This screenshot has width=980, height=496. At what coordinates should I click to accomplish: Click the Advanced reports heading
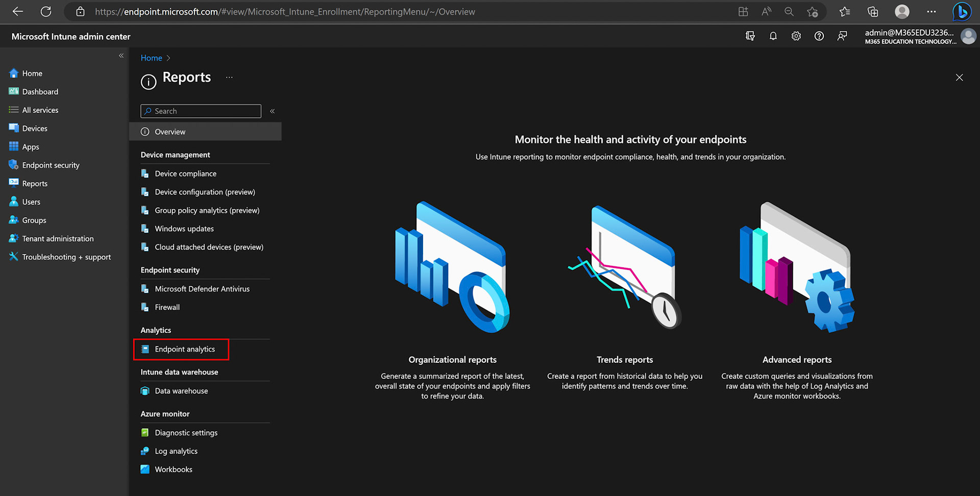797,360
